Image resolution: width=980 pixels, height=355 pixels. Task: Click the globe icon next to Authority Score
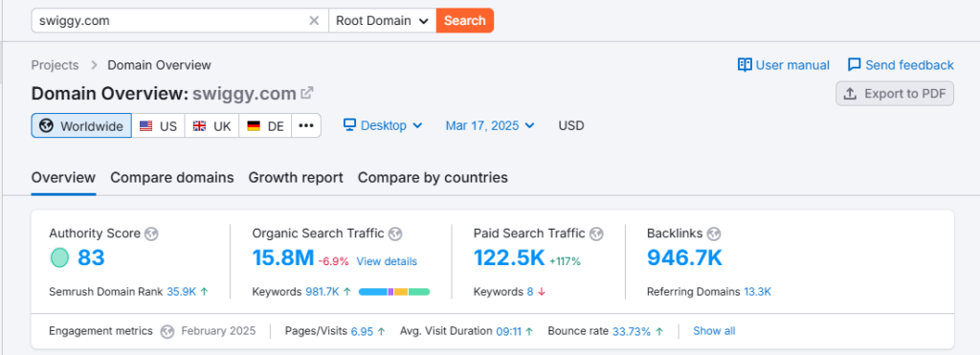(150, 233)
